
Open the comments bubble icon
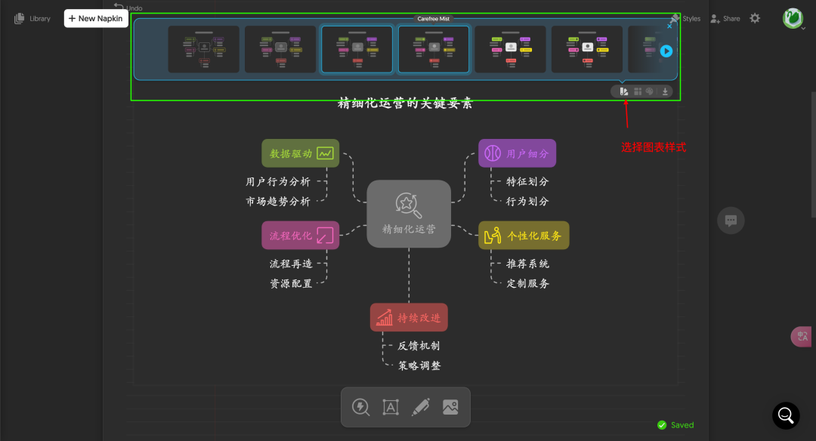click(x=731, y=220)
